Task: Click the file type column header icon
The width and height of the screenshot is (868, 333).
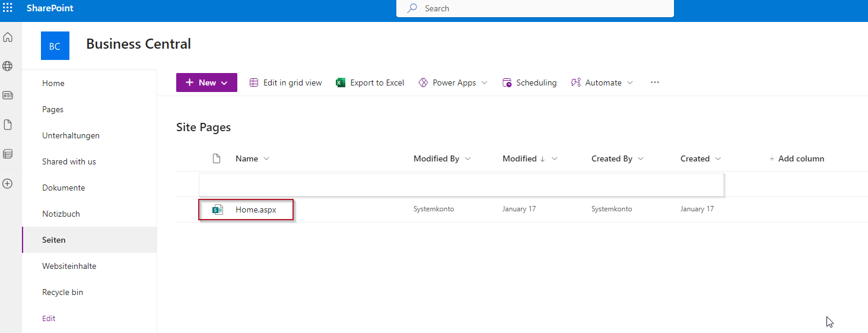Action: click(217, 158)
